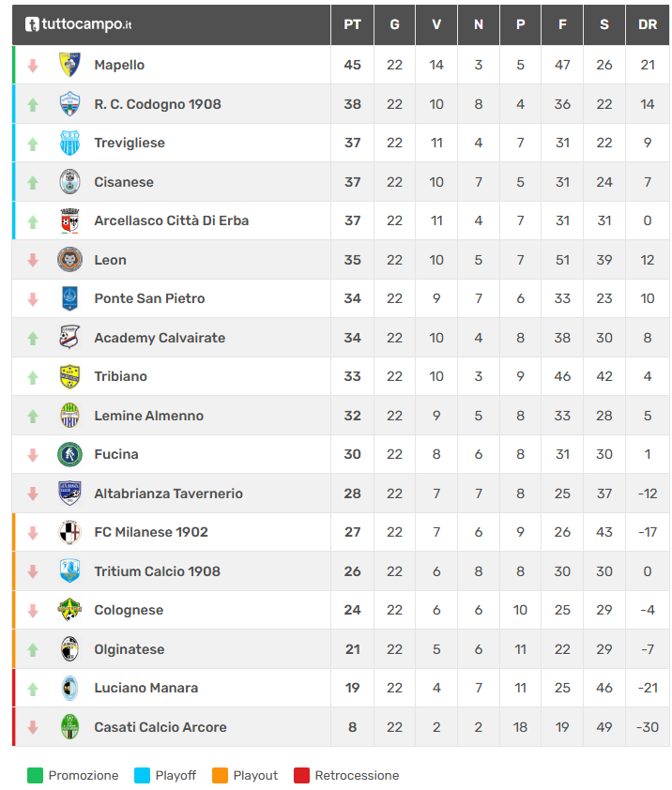
Task: Click the Fucina team crest
Action: point(69,454)
